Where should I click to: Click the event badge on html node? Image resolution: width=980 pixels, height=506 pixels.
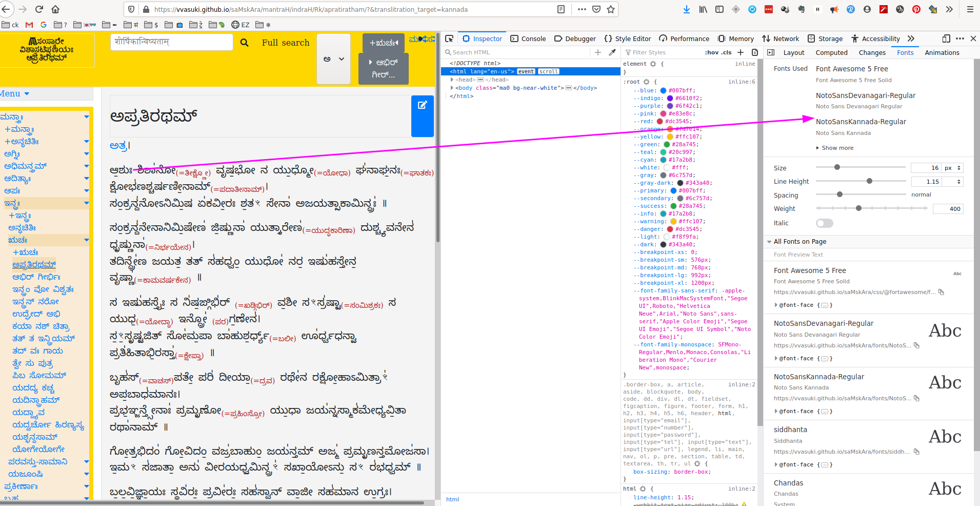[526, 71]
